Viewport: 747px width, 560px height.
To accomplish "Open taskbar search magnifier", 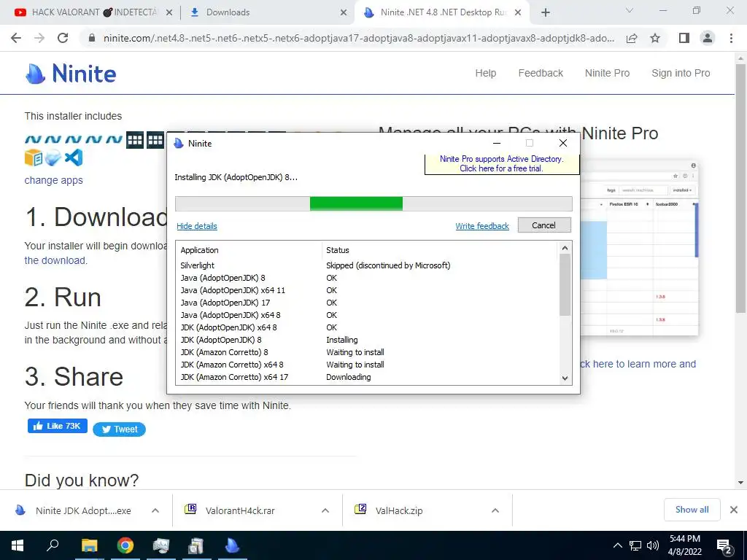I will [x=53, y=545].
